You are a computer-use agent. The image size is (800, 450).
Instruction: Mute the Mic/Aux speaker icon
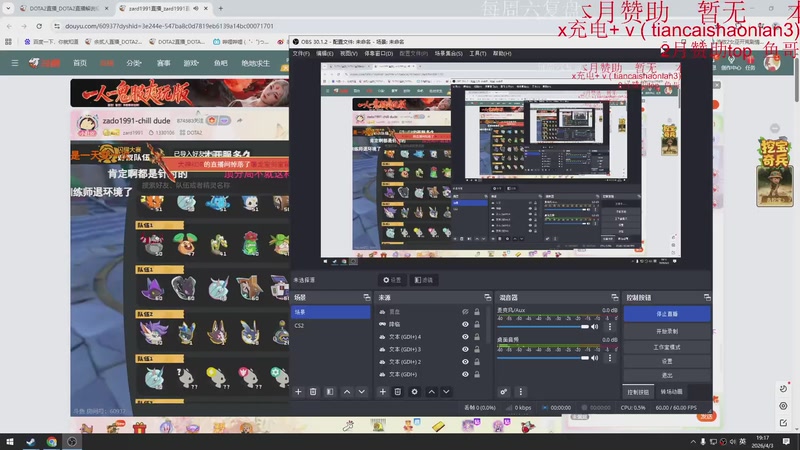594,327
